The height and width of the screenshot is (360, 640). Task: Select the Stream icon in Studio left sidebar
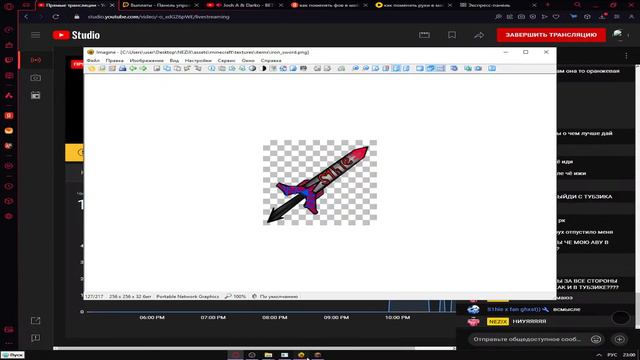[36, 60]
